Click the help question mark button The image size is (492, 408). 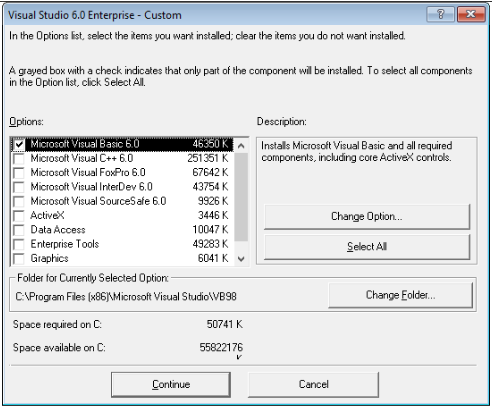pyautogui.click(x=440, y=14)
